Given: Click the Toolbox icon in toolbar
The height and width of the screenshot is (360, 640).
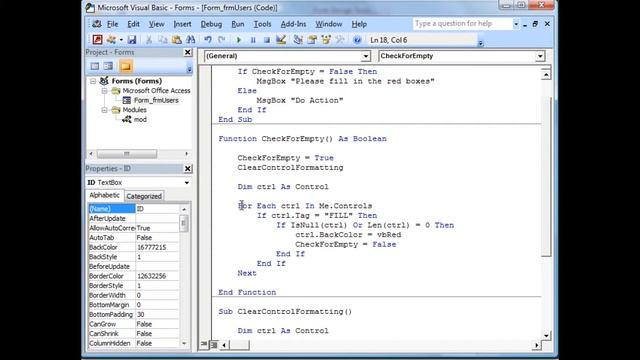Looking at the screenshot, I should [x=340, y=40].
